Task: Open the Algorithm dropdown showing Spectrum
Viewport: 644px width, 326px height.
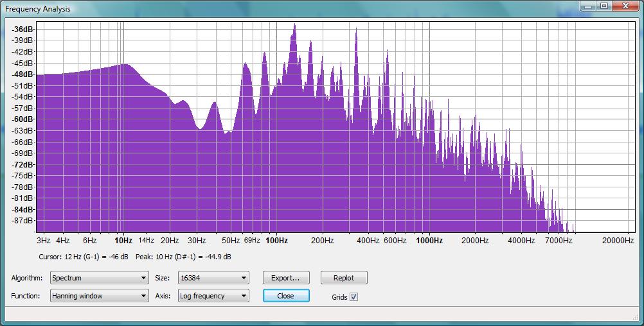Action: point(100,278)
